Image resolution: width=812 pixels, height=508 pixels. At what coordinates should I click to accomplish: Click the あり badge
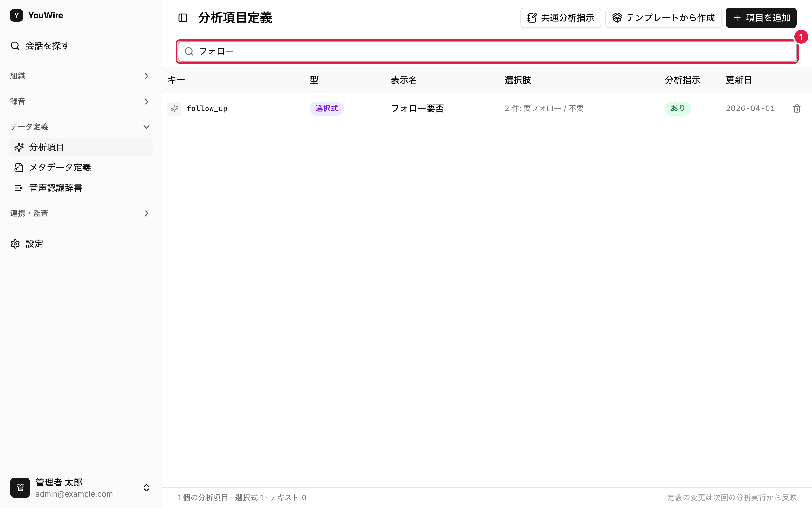click(678, 109)
